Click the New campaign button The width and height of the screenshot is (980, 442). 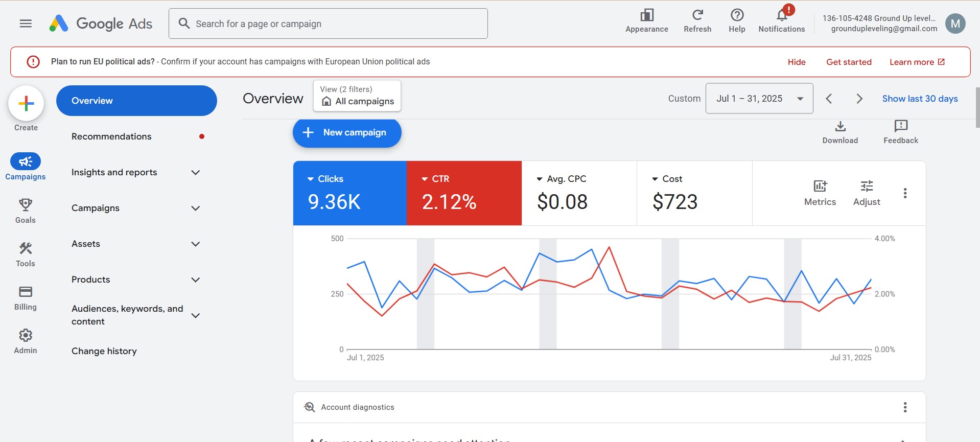click(x=347, y=133)
